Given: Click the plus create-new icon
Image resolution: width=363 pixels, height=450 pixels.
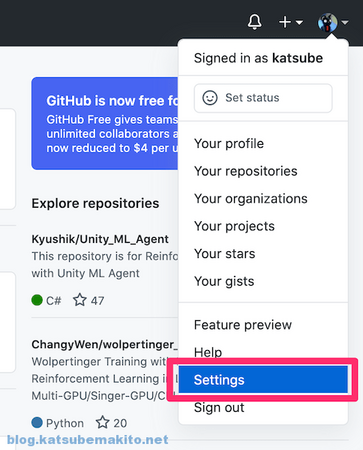Looking at the screenshot, I should coord(285,22).
